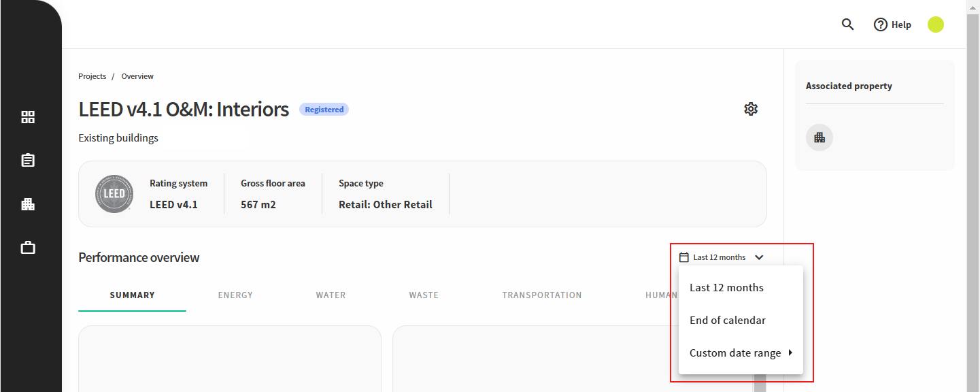Click the Associated property heading

coord(849,86)
